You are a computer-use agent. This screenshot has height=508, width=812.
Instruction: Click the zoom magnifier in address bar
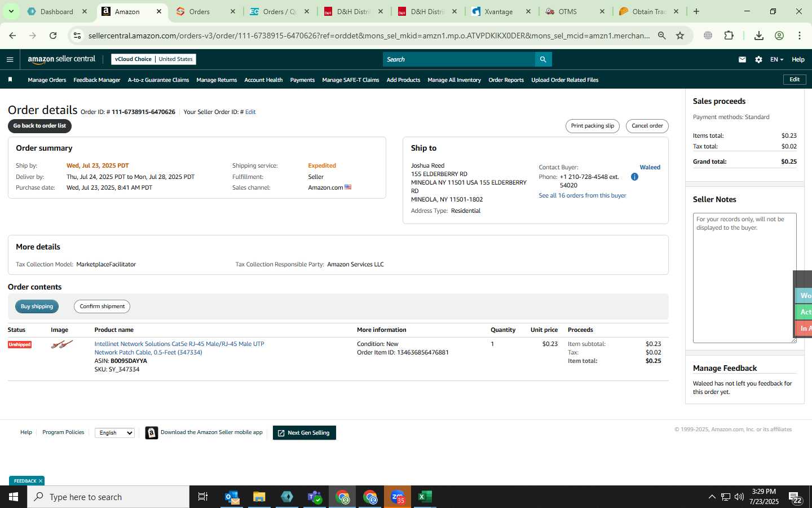coord(662,36)
